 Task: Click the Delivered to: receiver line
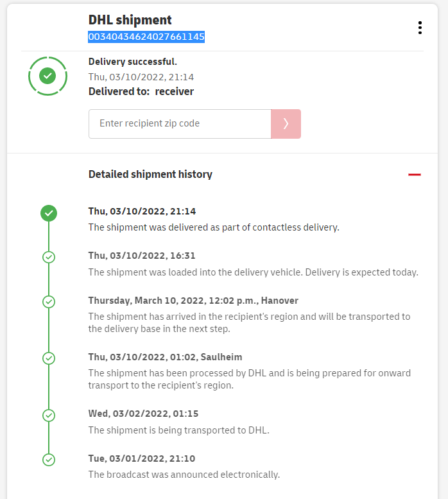[x=141, y=91]
